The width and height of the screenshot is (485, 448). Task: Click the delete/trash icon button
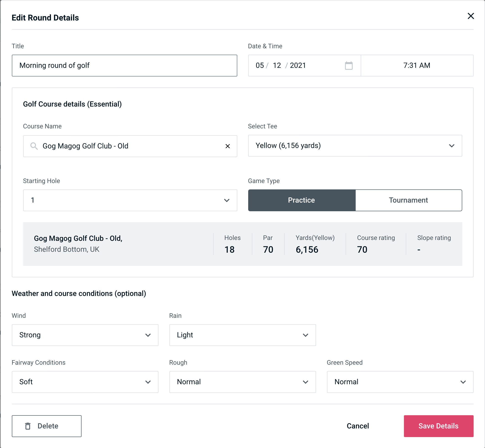[29, 426]
